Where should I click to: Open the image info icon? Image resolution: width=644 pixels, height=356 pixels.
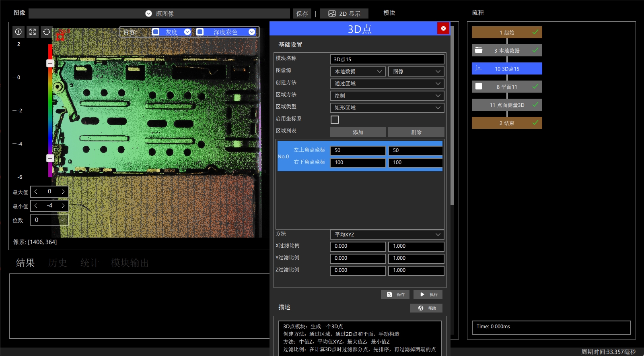19,32
